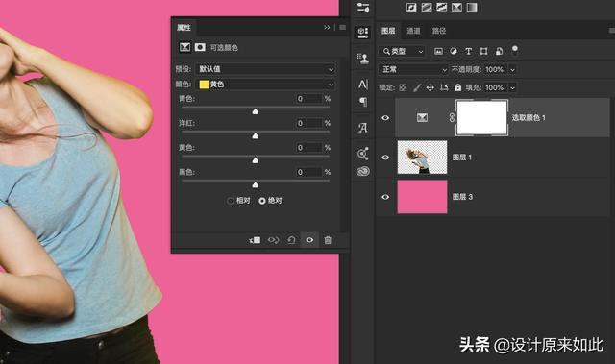Open the 正常 blend mode dropdown

click(413, 69)
